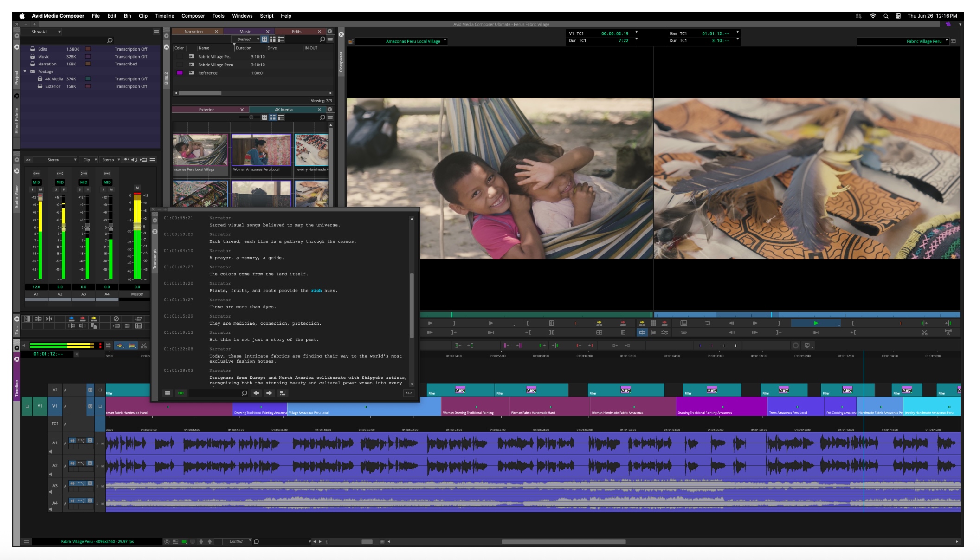Click the transcript line 'These are more than dyes.'
This screenshot has height=560, width=980.
[242, 307]
